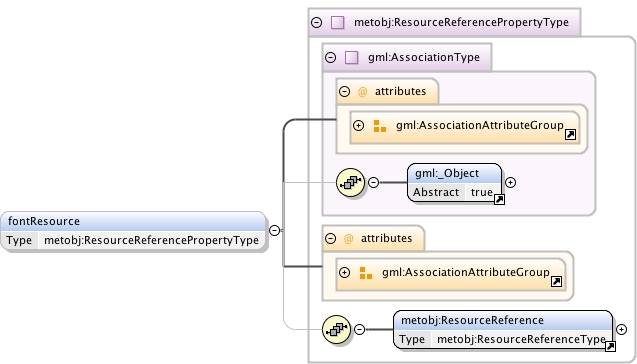
Task: Select the gml:_Object element name
Action: coord(447,173)
